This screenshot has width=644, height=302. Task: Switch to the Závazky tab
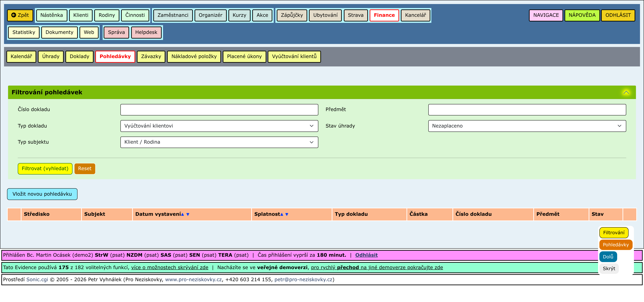151,57
